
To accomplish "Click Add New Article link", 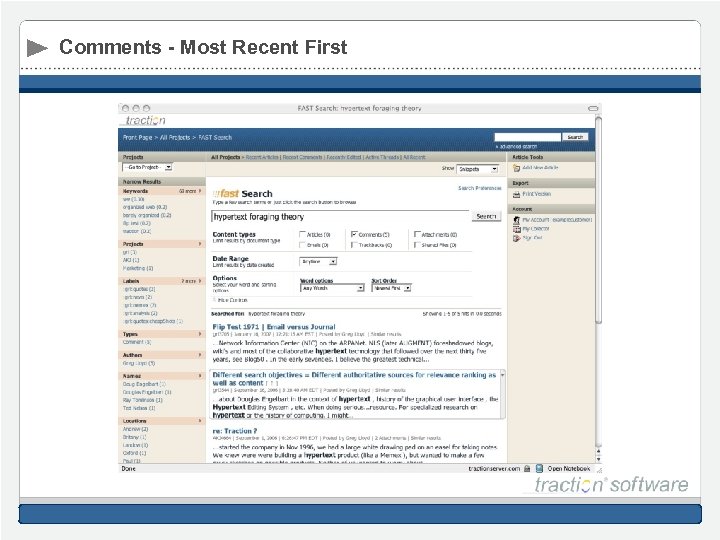I will [x=540, y=168].
